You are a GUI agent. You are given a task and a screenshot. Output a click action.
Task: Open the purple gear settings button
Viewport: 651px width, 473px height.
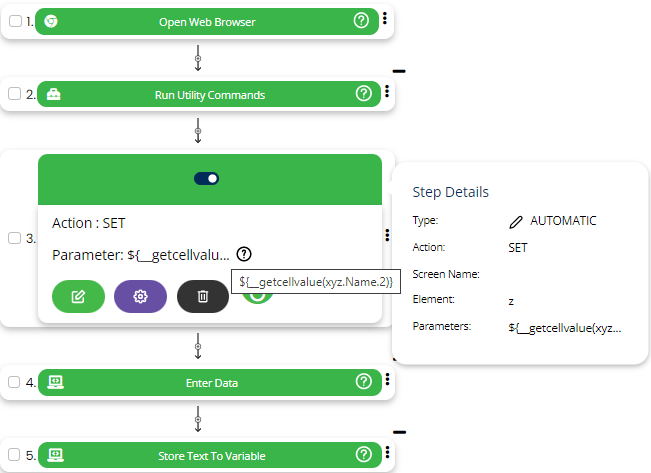(141, 296)
